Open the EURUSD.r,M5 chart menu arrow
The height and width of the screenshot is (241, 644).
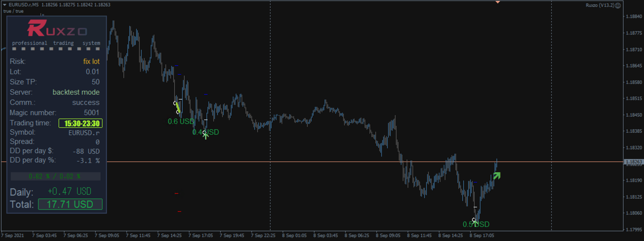(5, 4)
